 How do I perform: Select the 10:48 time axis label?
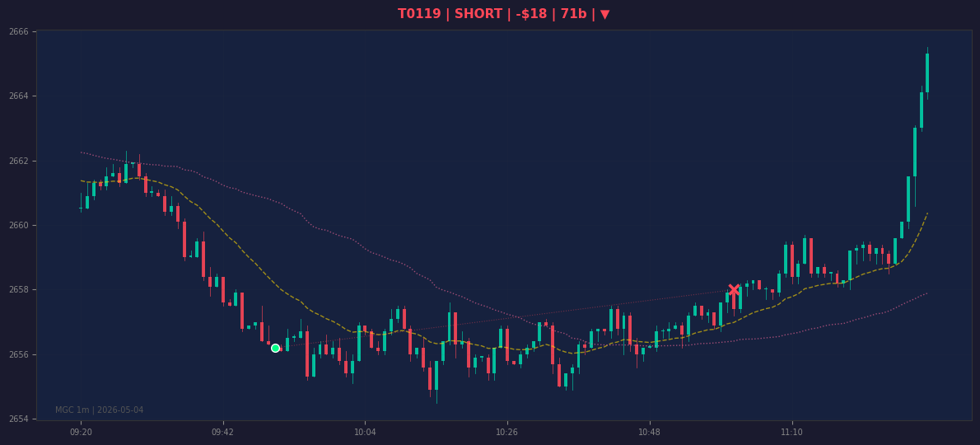650,432
